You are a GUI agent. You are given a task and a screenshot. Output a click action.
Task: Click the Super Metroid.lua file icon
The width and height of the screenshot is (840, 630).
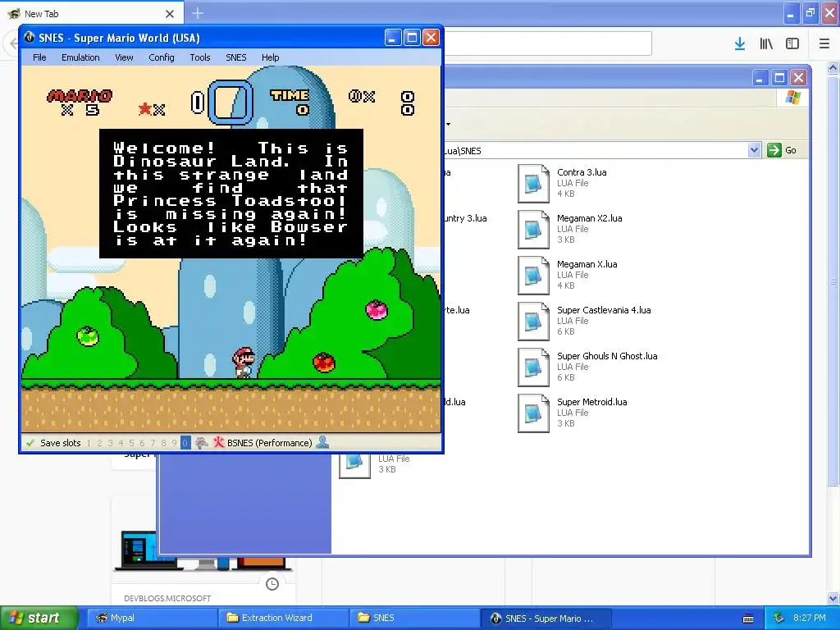[x=533, y=413]
